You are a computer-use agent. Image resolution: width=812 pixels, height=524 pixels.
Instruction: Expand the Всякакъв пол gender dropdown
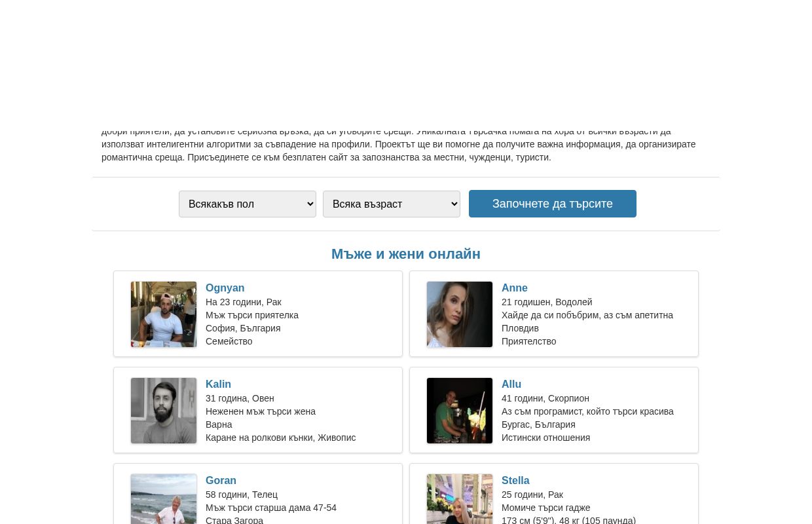248,204
